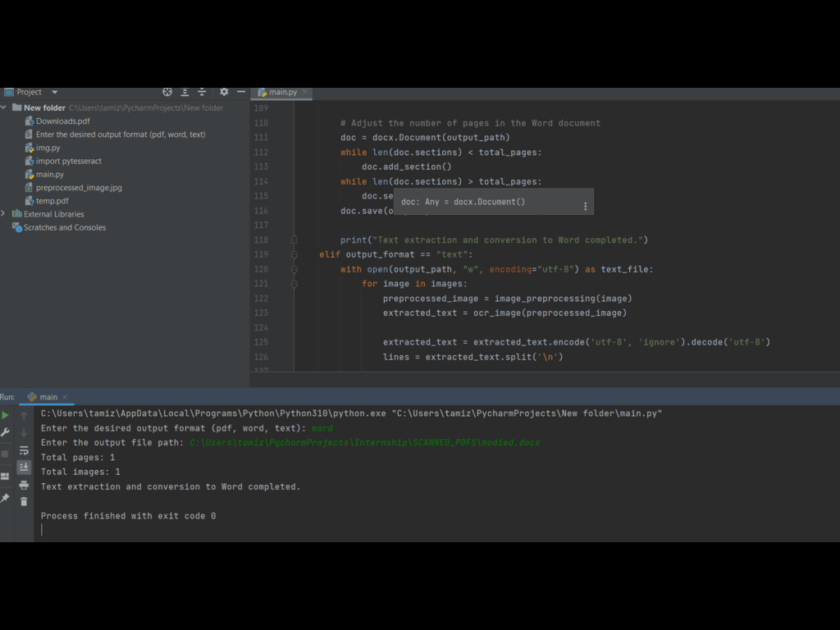Screen dimensions: 840x630
Task: Click 'lines = extracted_text.split' on line 126
Action: click(473, 357)
